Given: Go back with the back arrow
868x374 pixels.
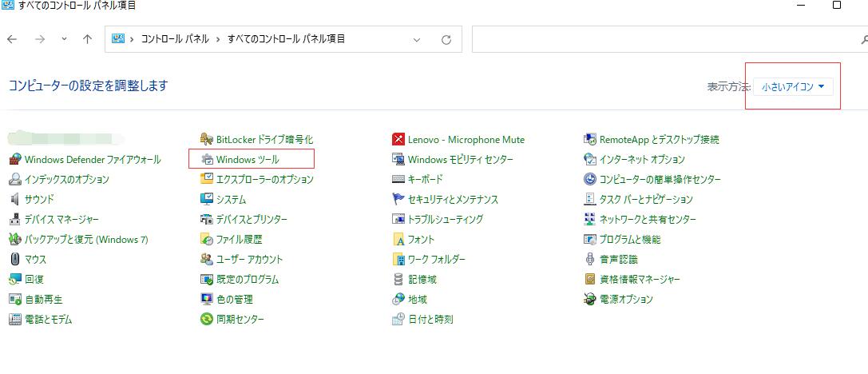Looking at the screenshot, I should point(12,39).
